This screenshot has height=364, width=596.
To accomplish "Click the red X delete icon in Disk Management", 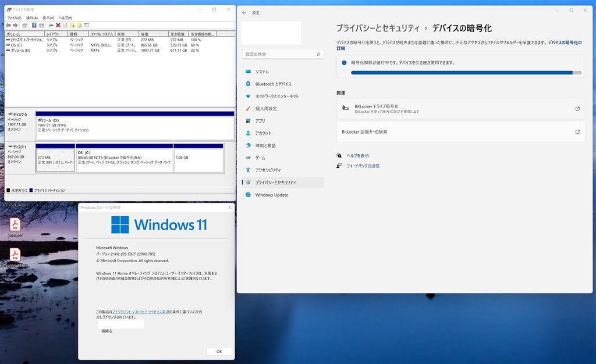I will (58, 26).
